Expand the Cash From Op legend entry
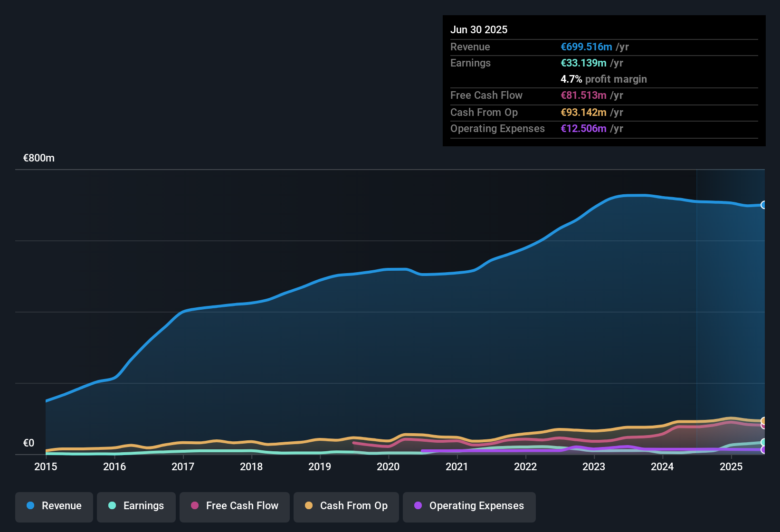The width and height of the screenshot is (780, 532). click(x=346, y=507)
